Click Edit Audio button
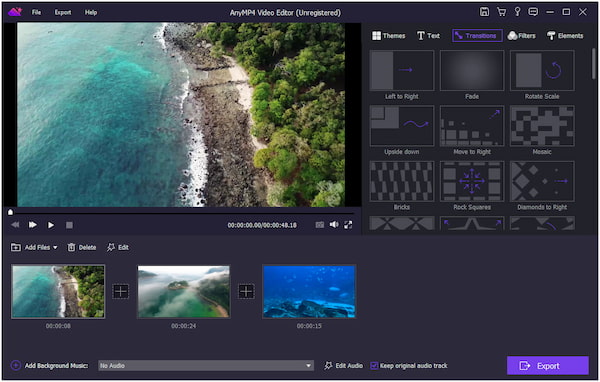Viewport: 600px width, 382px height. 344,366
